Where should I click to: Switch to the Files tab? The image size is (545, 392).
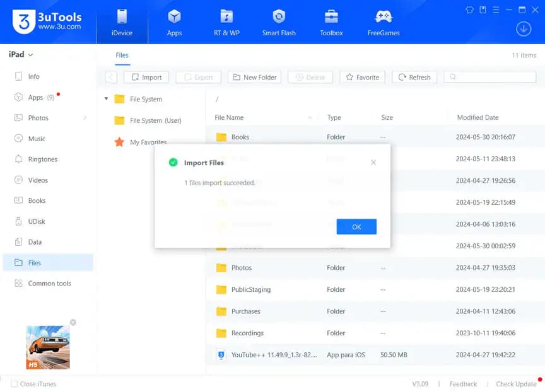click(122, 55)
